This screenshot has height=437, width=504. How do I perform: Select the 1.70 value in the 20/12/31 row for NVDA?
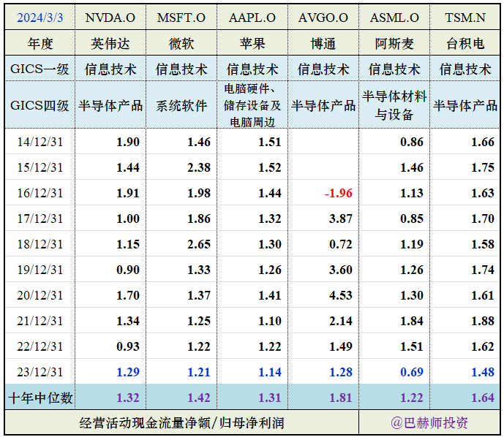[x=128, y=295]
